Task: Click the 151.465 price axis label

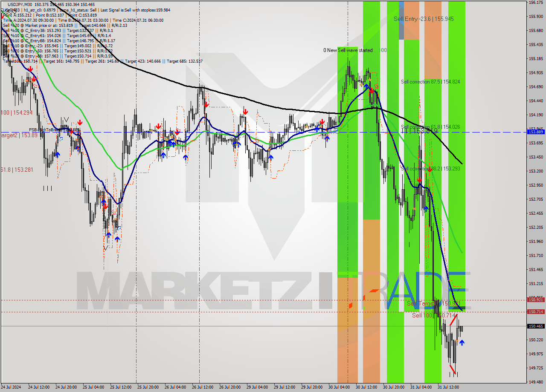Action: click(536, 270)
